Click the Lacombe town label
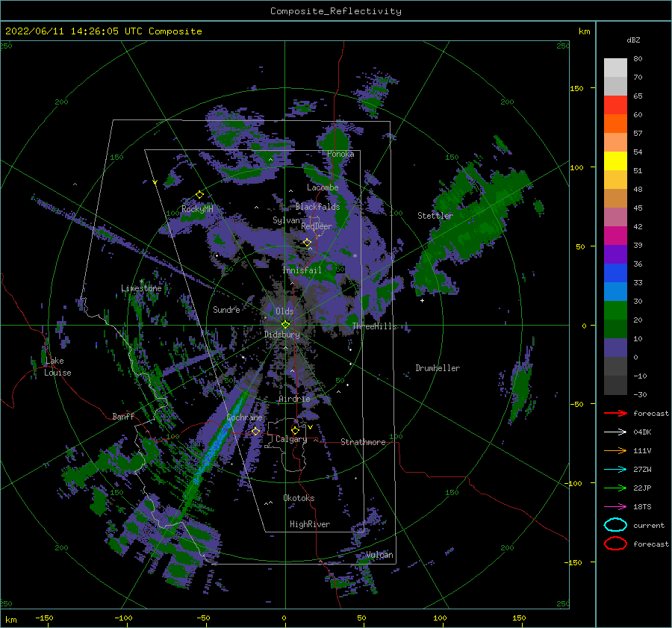 [x=323, y=187]
